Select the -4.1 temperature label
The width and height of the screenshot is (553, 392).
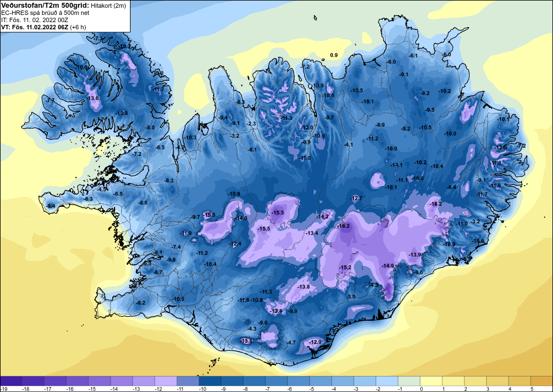coord(348,145)
